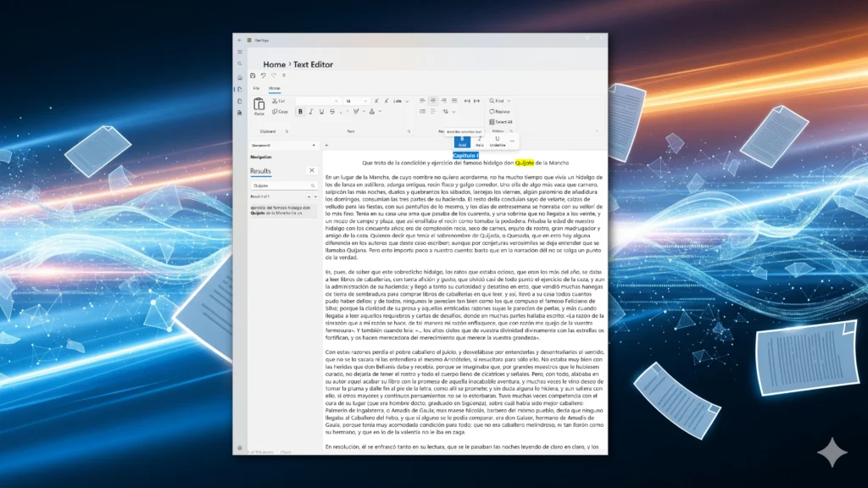Click the Quijote search field
This screenshot has width=868, height=488.
[x=283, y=186]
